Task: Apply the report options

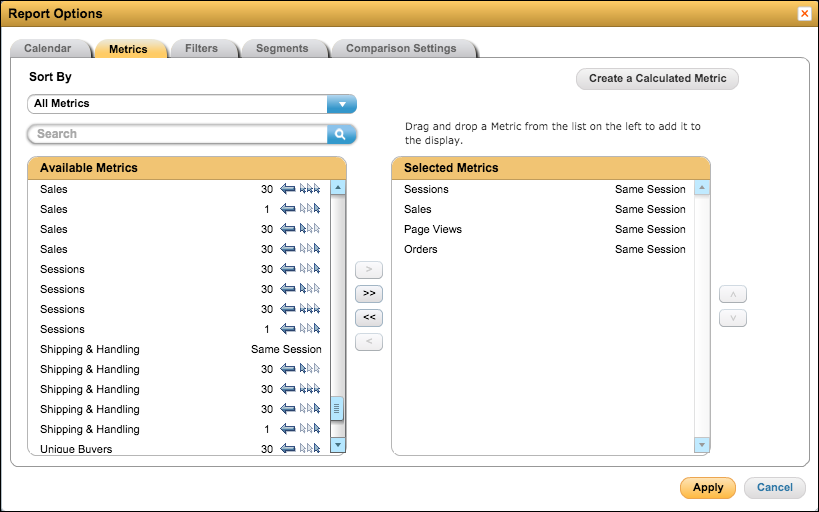Action: coord(708,487)
